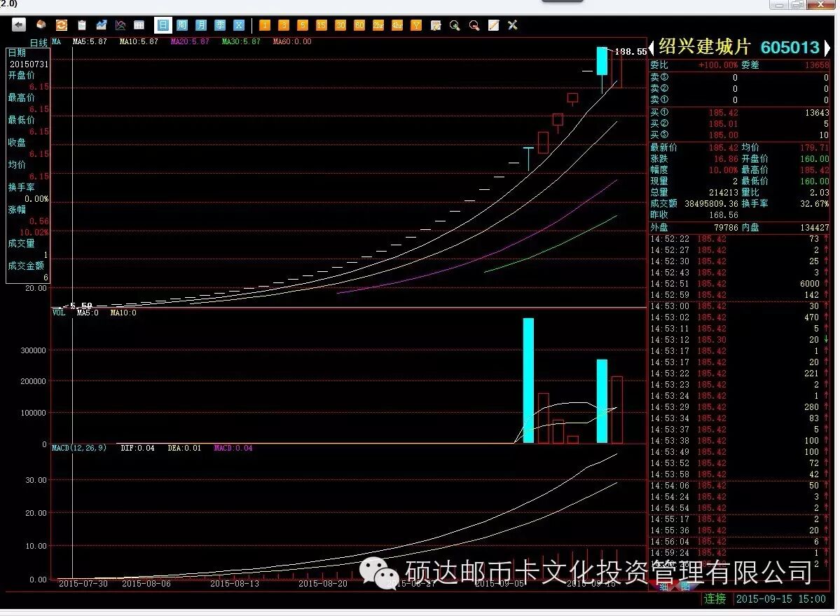Click the date 20150731 in info box
This screenshot has width=840, height=616.
(x=29, y=64)
